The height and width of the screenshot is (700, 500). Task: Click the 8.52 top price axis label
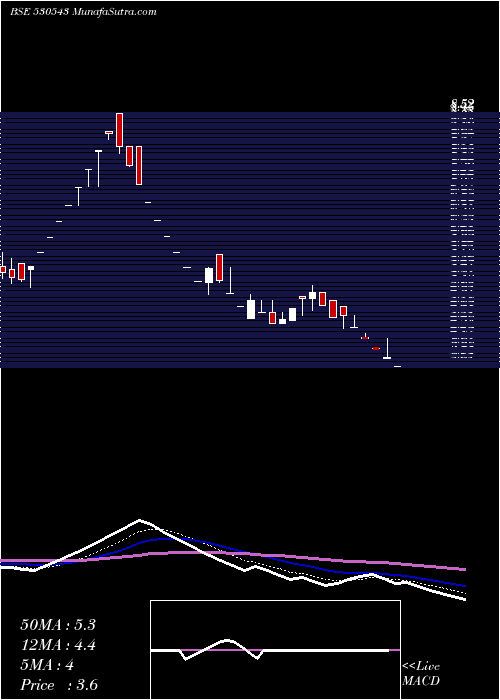pyautogui.click(x=462, y=104)
